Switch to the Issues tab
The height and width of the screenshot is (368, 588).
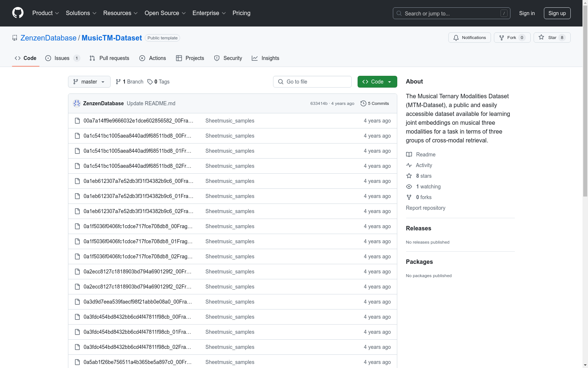point(62,58)
